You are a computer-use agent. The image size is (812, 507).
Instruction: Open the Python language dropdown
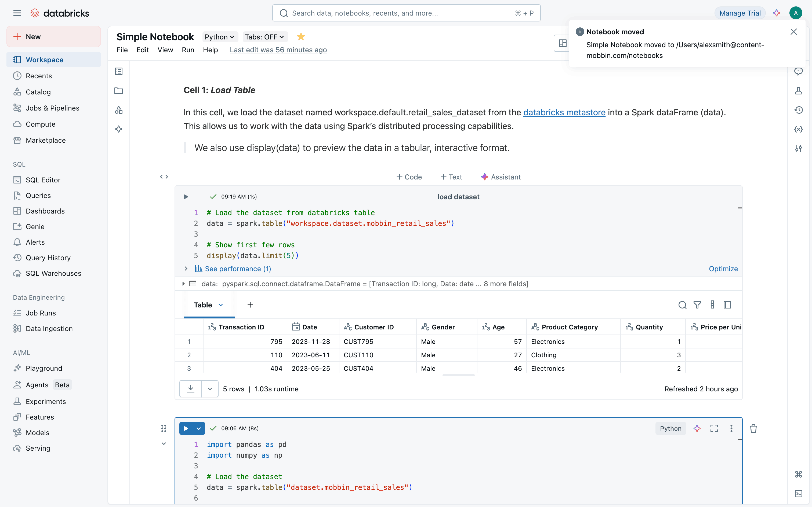(219, 37)
